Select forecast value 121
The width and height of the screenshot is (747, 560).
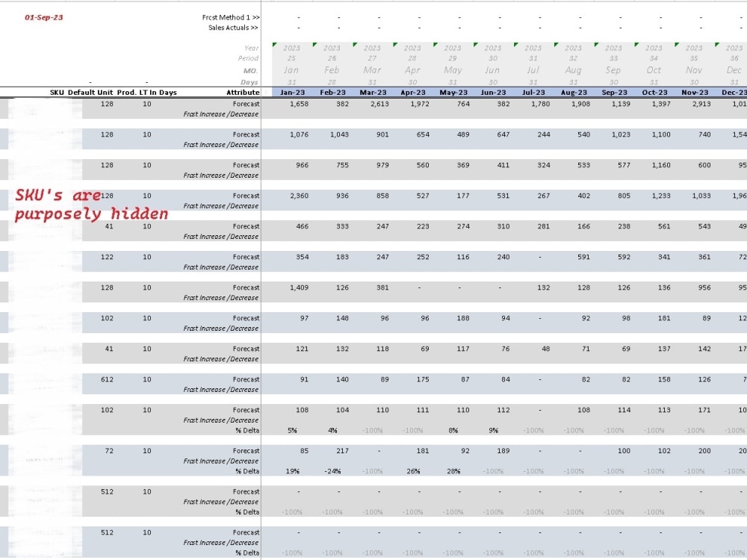[302, 349]
